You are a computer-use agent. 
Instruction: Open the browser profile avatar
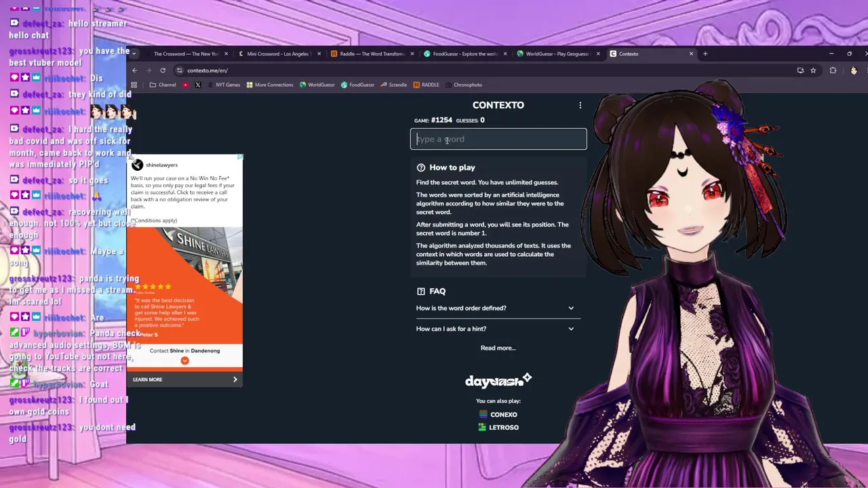854,70
